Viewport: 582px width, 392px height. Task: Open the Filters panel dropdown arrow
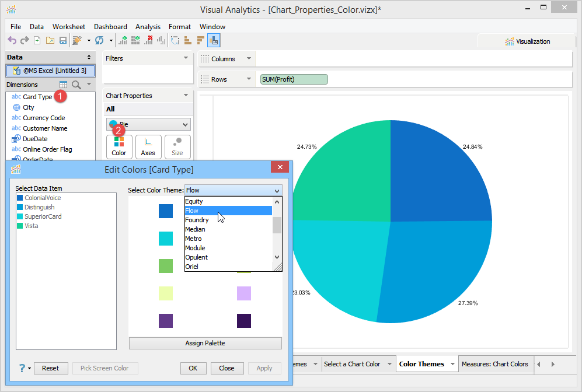click(x=186, y=58)
